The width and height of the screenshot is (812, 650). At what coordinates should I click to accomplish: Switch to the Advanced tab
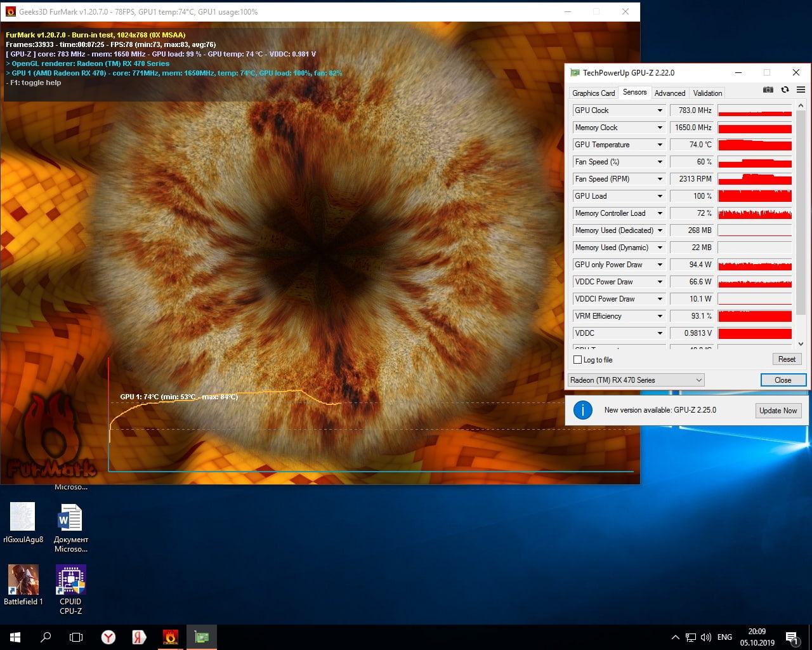coord(670,93)
